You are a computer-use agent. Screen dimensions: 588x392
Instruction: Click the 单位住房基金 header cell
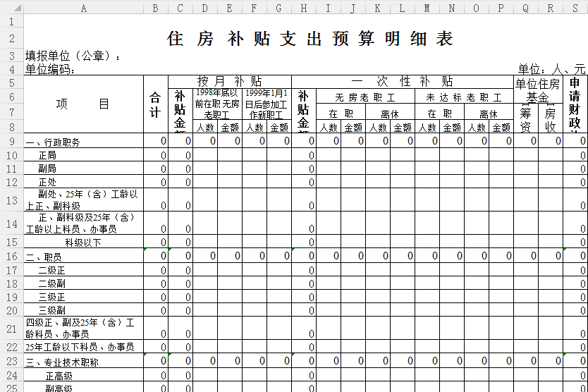(x=537, y=90)
